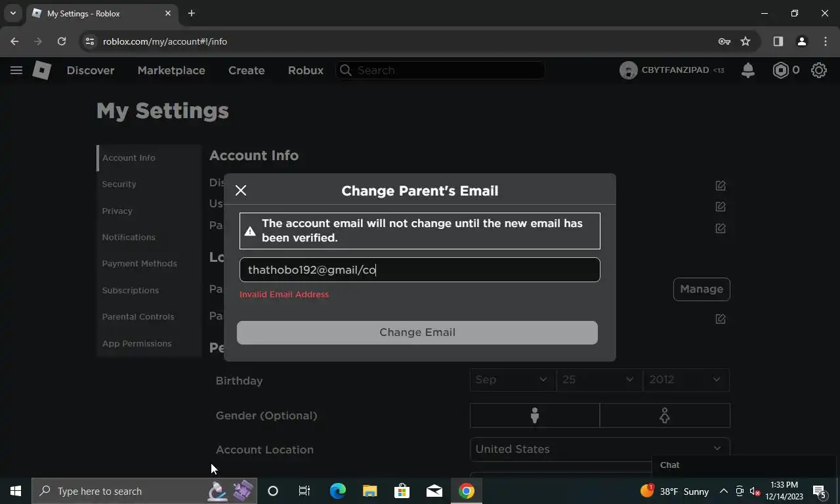This screenshot has width=840, height=504.
Task: Click the Change Email button
Action: (417, 332)
